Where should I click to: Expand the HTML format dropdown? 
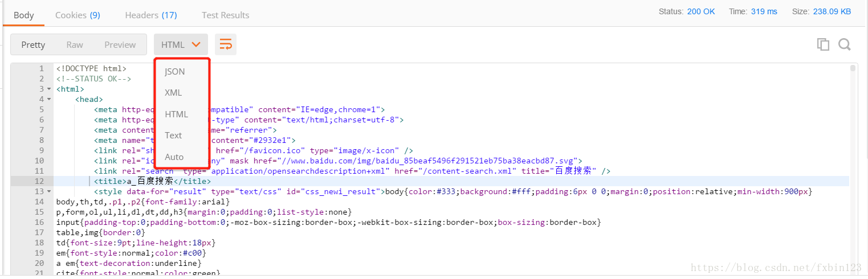coord(181,44)
